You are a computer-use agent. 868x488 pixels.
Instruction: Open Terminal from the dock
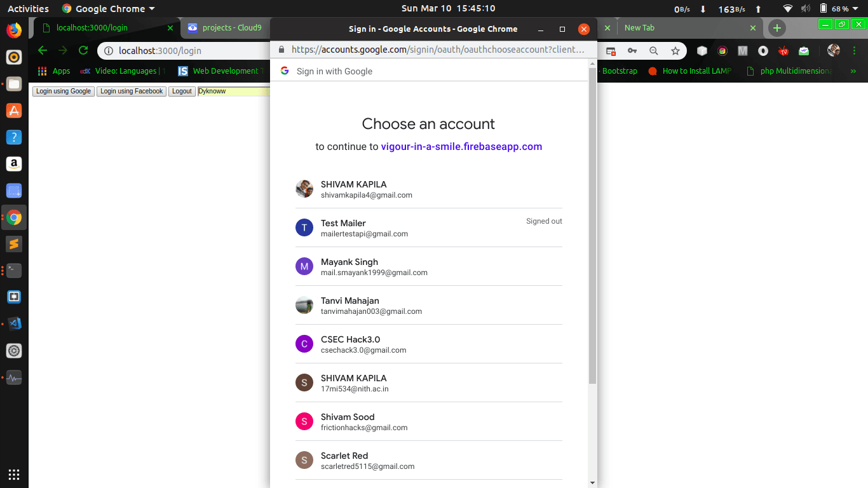click(14, 271)
